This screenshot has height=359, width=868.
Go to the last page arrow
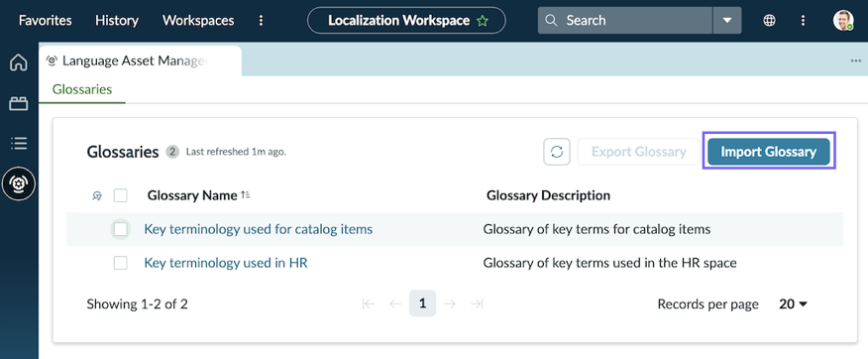click(476, 303)
